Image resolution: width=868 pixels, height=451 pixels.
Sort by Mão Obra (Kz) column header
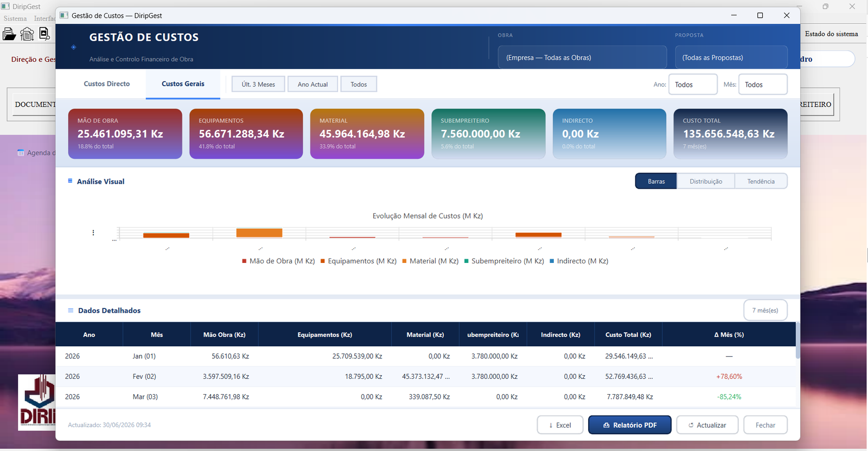(224, 334)
